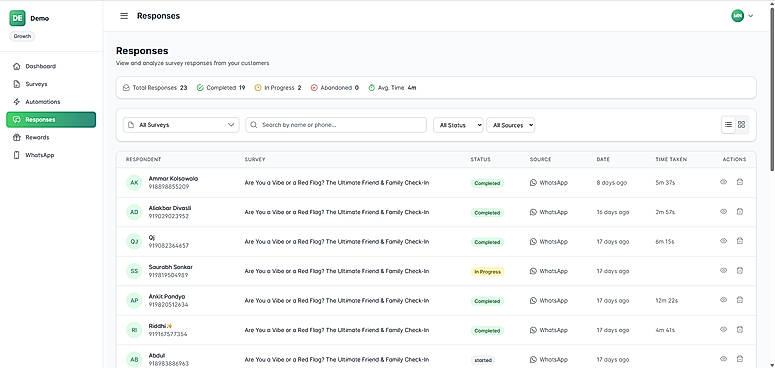
Task: Open the All Sources dropdown
Action: pyautogui.click(x=511, y=125)
